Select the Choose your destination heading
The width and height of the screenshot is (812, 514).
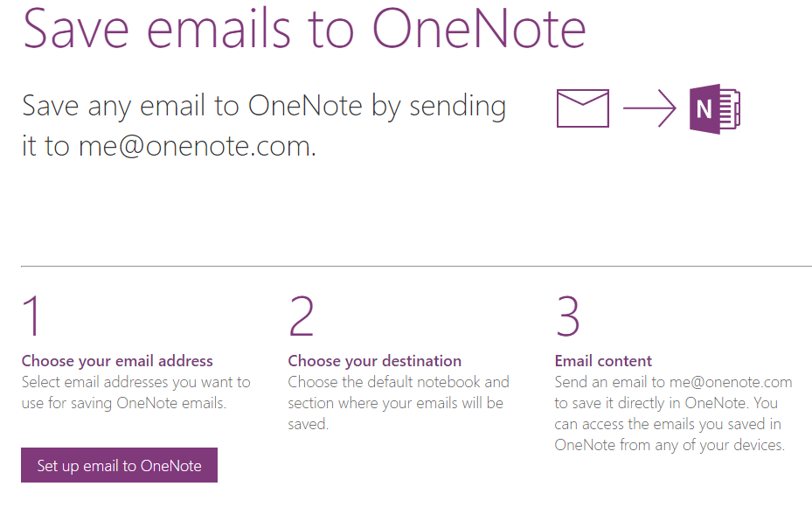tap(374, 360)
